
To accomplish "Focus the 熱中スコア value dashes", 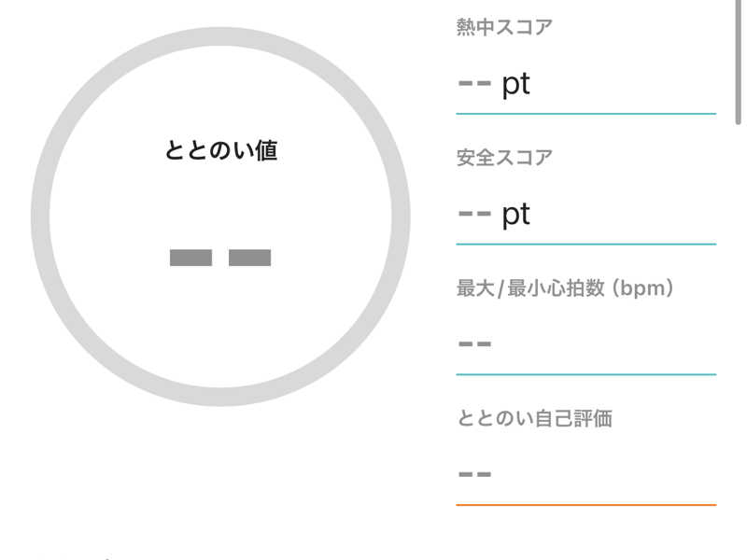I will pyautogui.click(x=474, y=84).
